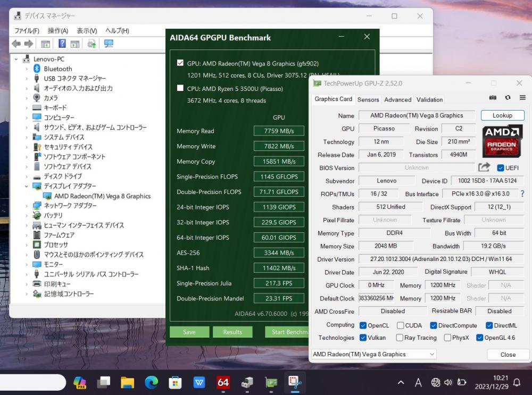
Task: Click the GPU-Z refresh icon
Action: pyautogui.click(x=508, y=98)
